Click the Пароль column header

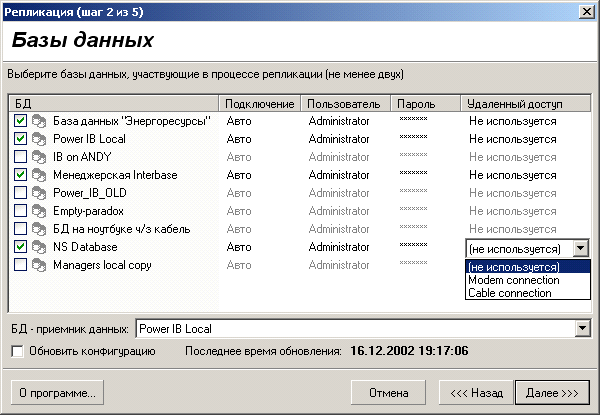click(x=425, y=104)
